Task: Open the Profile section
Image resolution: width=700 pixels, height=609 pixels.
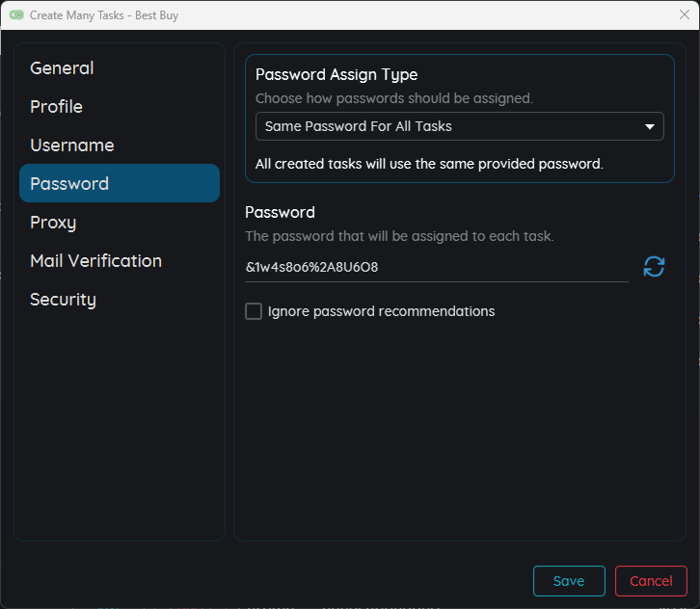Action: pos(56,107)
